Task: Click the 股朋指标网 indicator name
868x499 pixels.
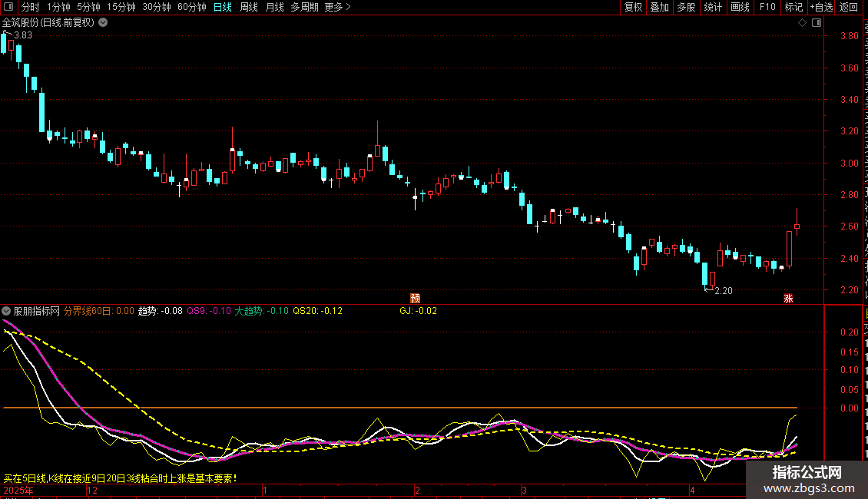Action: pos(37,311)
